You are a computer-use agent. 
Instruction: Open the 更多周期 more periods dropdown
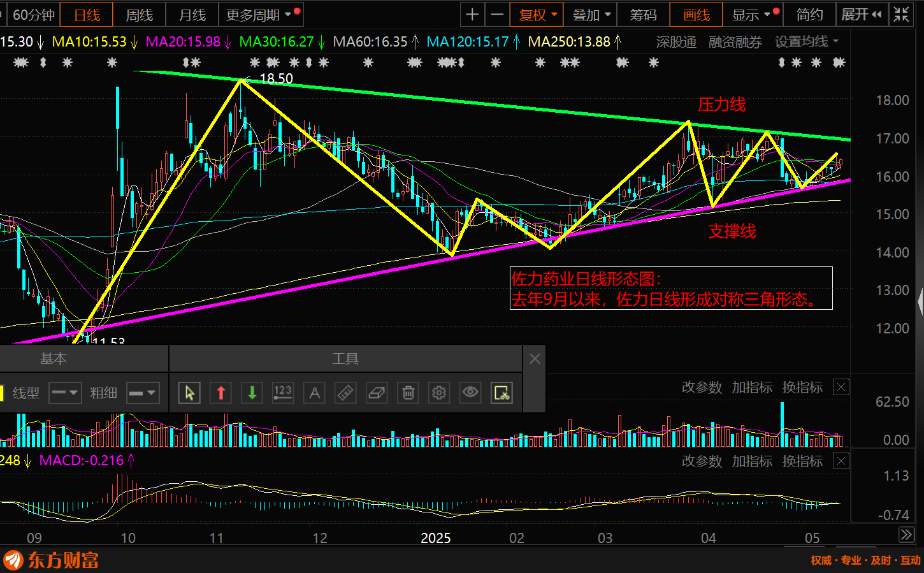pyautogui.click(x=261, y=14)
